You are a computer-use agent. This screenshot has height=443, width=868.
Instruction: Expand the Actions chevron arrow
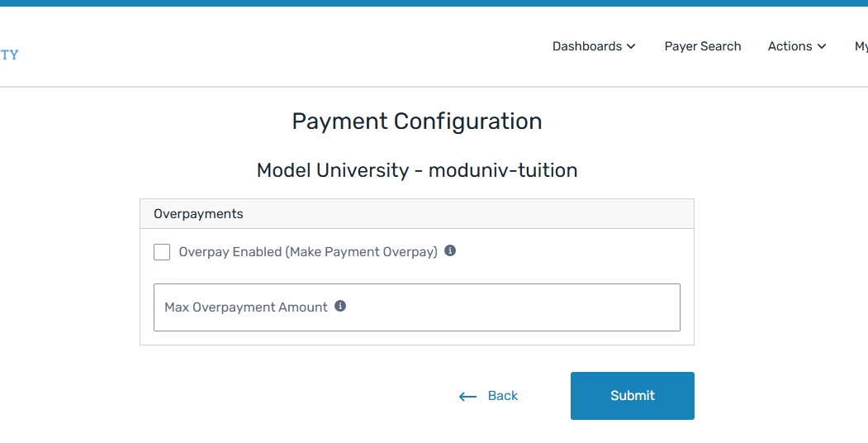[822, 47]
